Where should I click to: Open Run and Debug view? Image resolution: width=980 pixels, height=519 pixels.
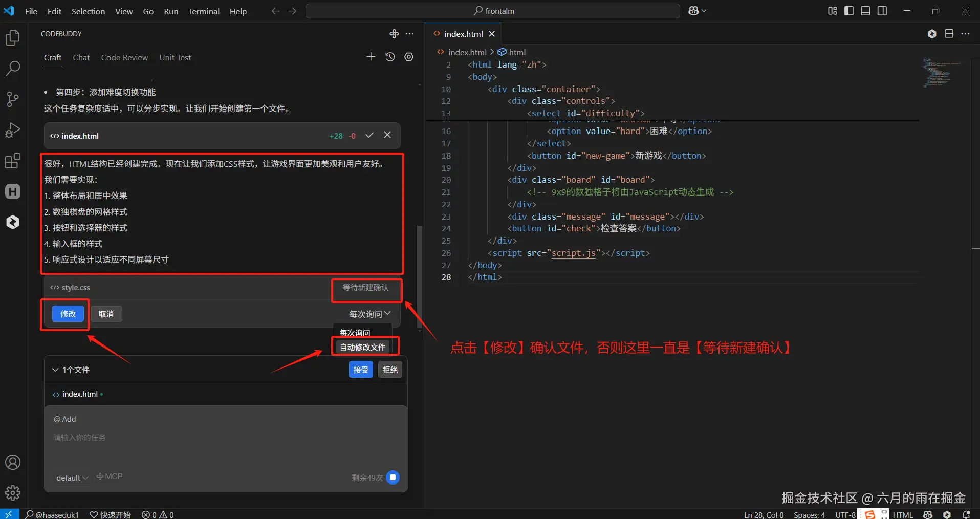pyautogui.click(x=13, y=130)
